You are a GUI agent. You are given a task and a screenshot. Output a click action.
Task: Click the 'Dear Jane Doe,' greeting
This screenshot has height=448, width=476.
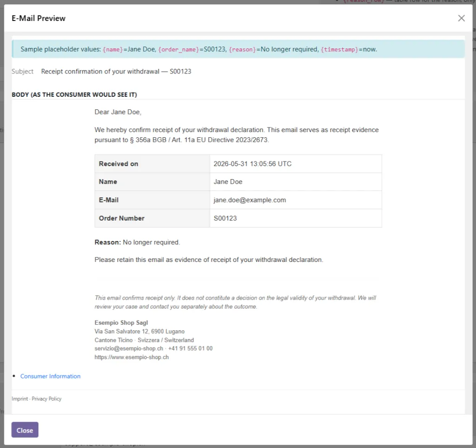118,112
